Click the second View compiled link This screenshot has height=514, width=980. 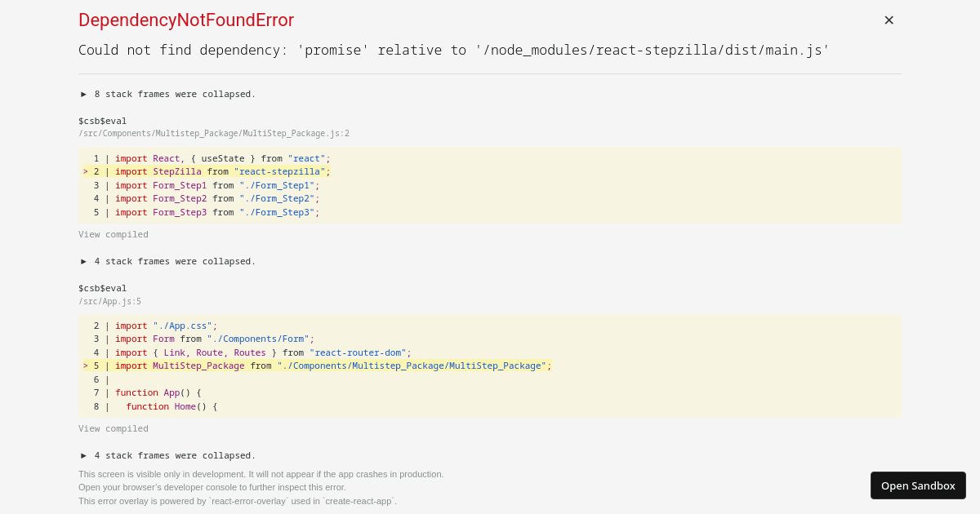[113, 428]
